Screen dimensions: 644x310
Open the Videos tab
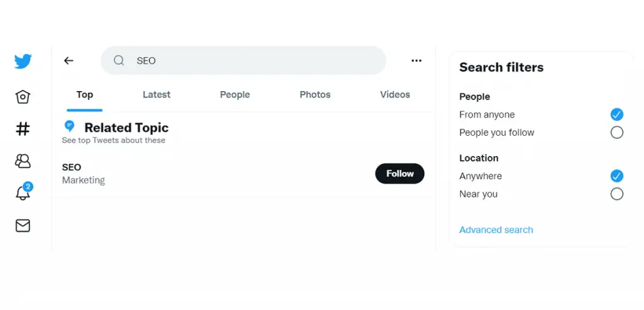click(395, 94)
